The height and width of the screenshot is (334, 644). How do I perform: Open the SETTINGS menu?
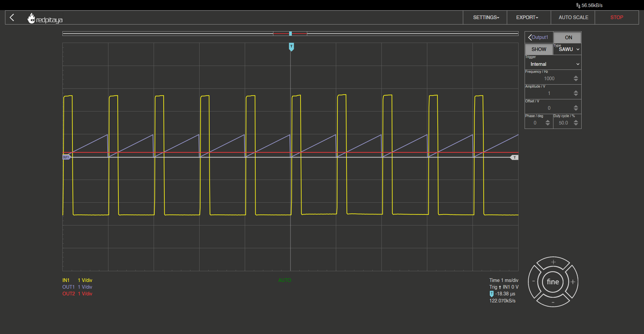coord(485,17)
